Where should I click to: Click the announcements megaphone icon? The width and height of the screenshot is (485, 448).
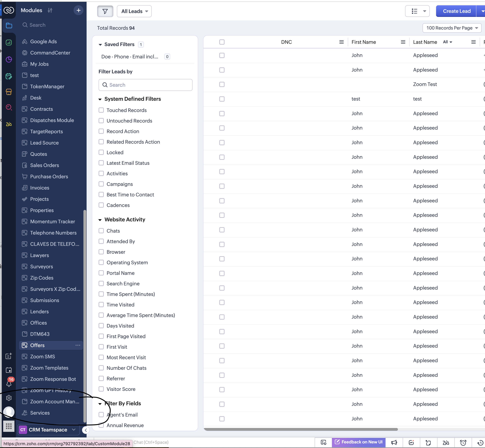coord(394,442)
